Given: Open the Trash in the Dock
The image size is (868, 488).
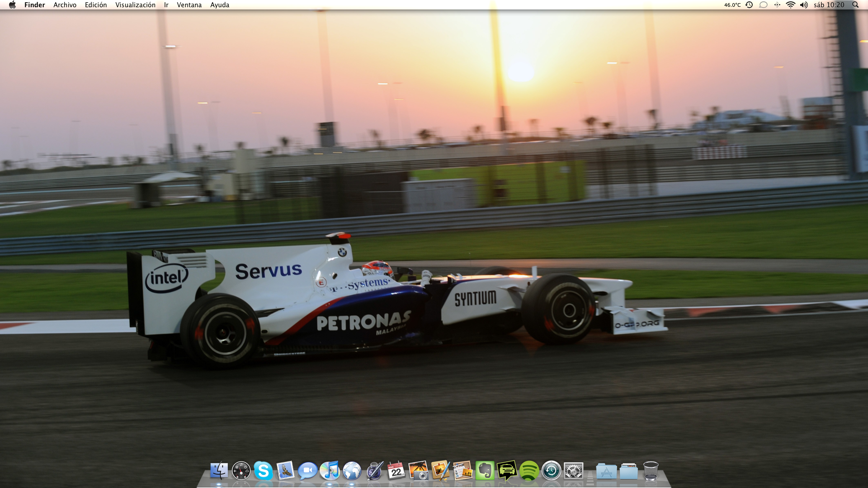Looking at the screenshot, I should 651,471.
